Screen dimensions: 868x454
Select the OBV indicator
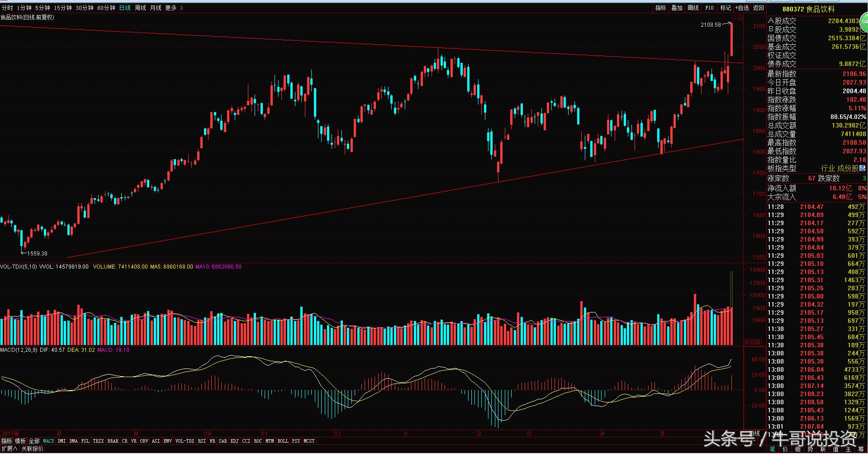click(x=144, y=441)
